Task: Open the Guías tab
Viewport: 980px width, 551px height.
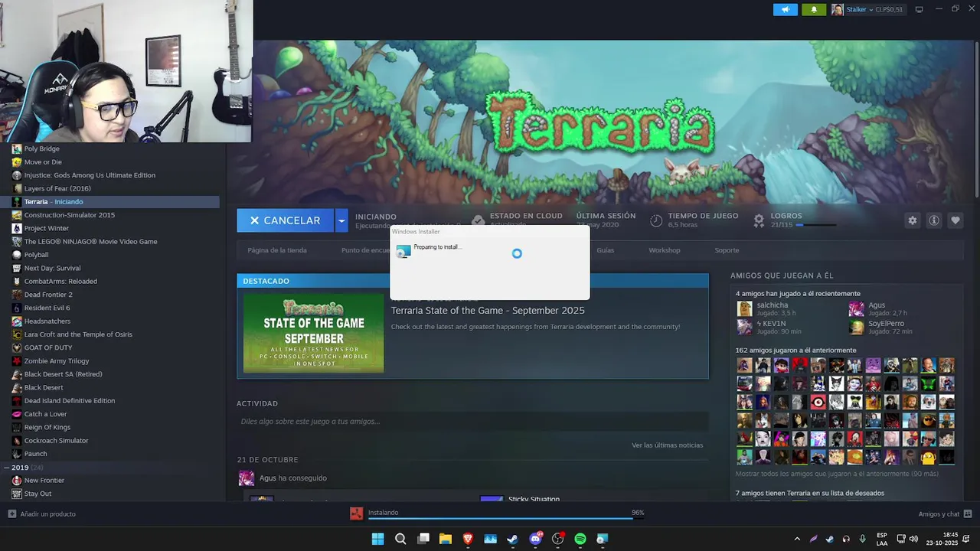Action: click(x=606, y=250)
